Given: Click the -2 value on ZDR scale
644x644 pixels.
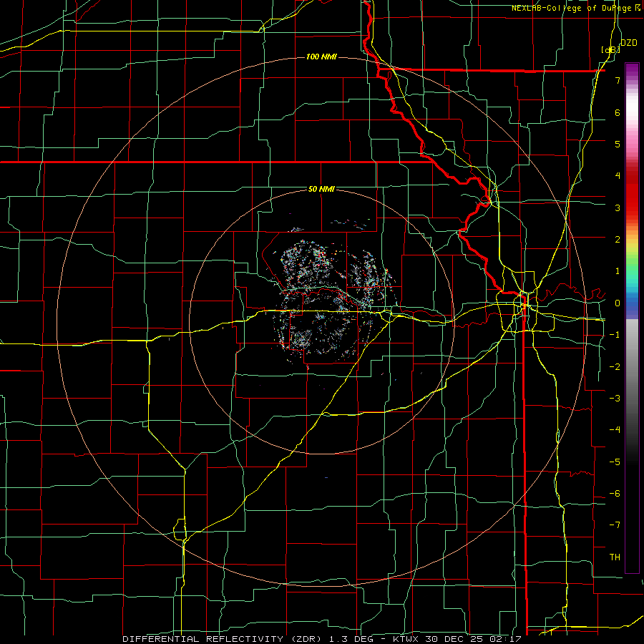Looking at the screenshot, I should 615,367.
